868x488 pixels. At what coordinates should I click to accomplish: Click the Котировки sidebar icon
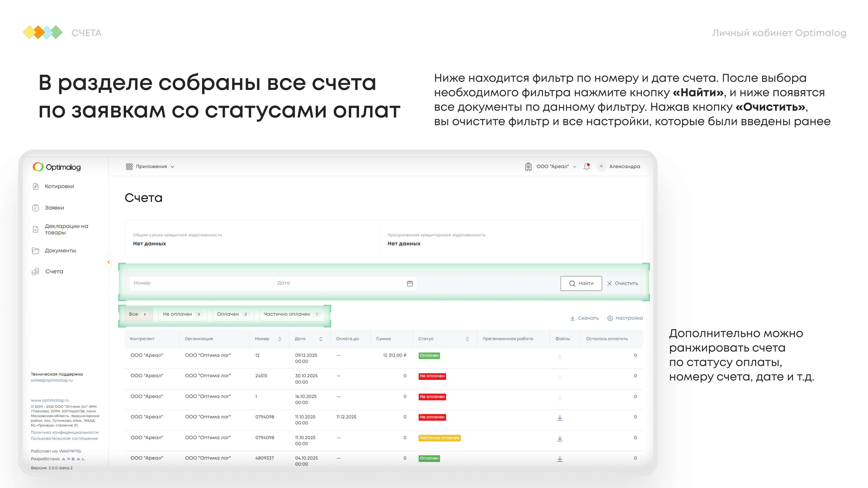click(36, 186)
